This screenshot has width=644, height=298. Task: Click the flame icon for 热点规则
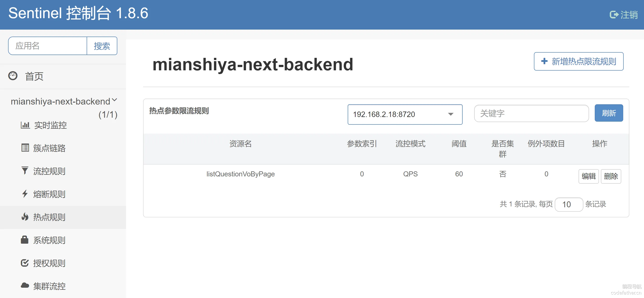click(25, 217)
